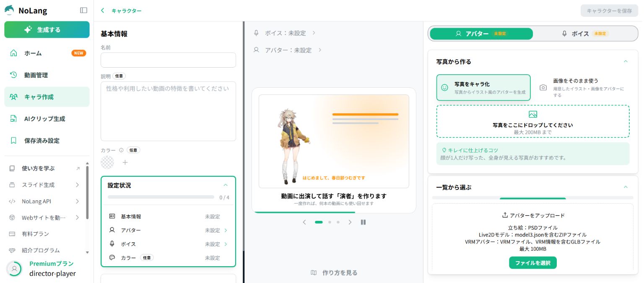Jump to second carousel dot
Screen dimensions: 644x283
[330, 222]
